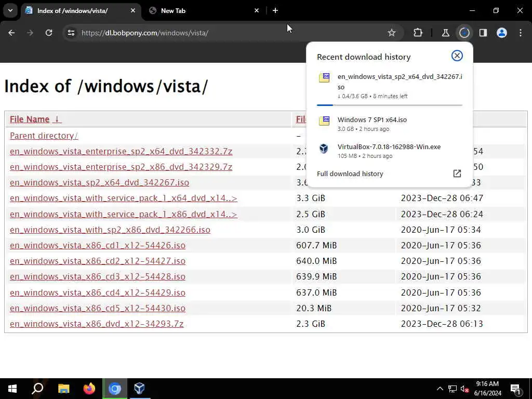This screenshot has height=399, width=532.
Task: Download en_windows_vista_x86_dvd_x12-34293.7z
Action: pos(97,324)
